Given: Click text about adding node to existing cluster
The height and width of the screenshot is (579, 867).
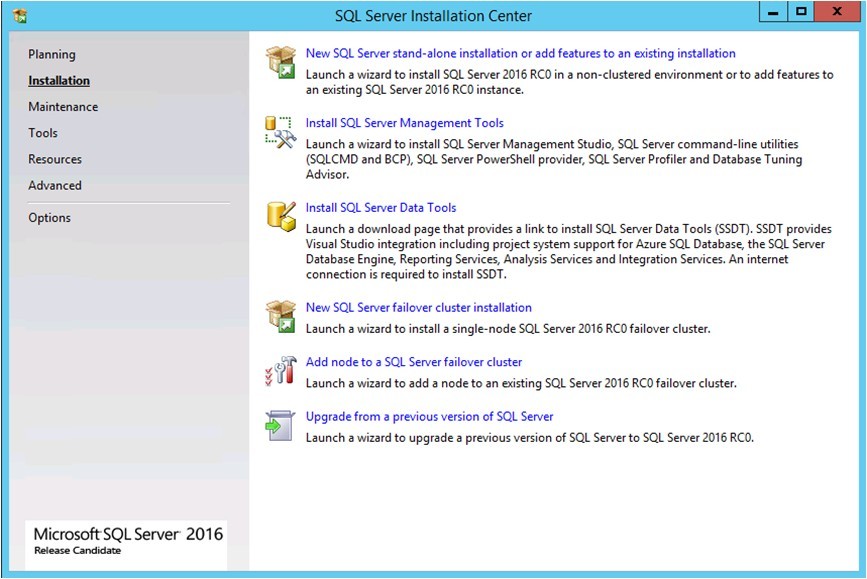Looking at the screenshot, I should point(521,383).
